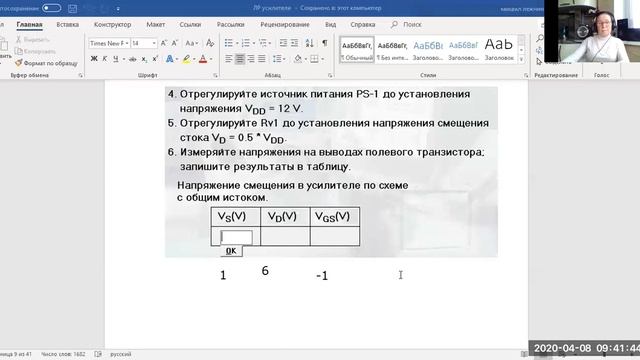Open the Ссылки ribbon tab

tap(190, 24)
